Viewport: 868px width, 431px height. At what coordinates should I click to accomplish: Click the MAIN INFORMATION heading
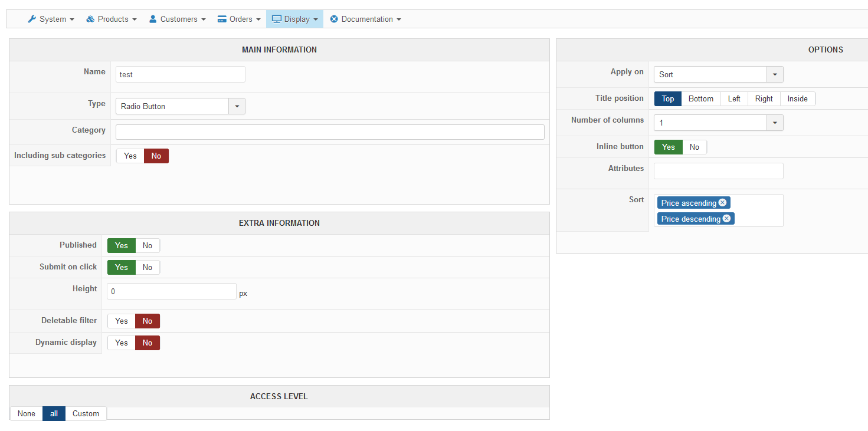[279, 50]
